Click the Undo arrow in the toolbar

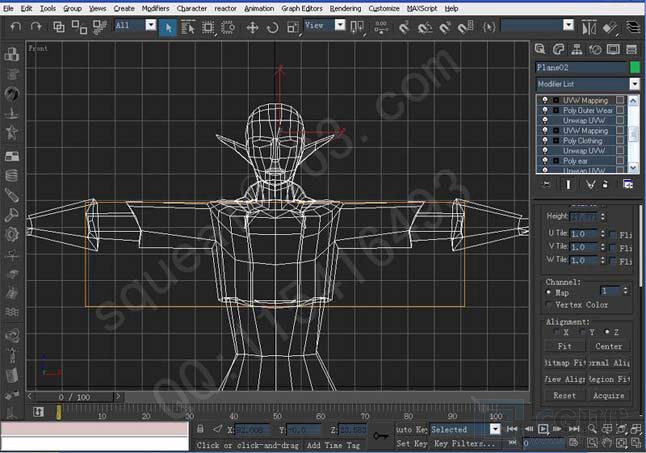(x=16, y=27)
